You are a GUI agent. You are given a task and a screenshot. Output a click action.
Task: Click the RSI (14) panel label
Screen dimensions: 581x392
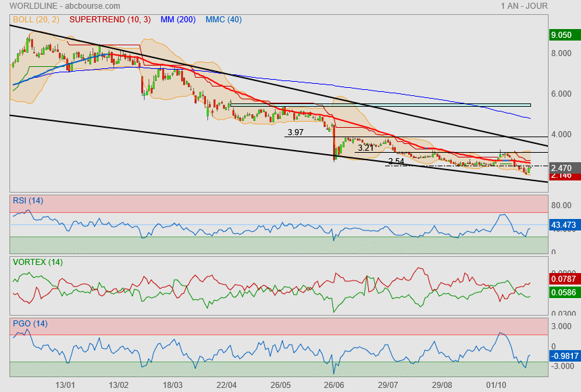click(x=28, y=201)
